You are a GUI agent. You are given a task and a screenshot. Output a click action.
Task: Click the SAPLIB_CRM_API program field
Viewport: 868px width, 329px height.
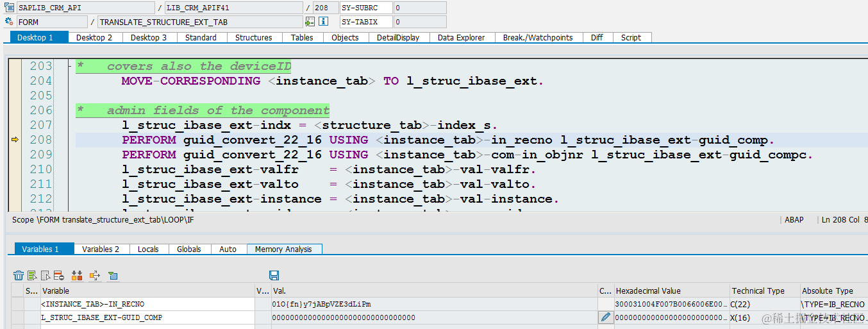tap(86, 8)
